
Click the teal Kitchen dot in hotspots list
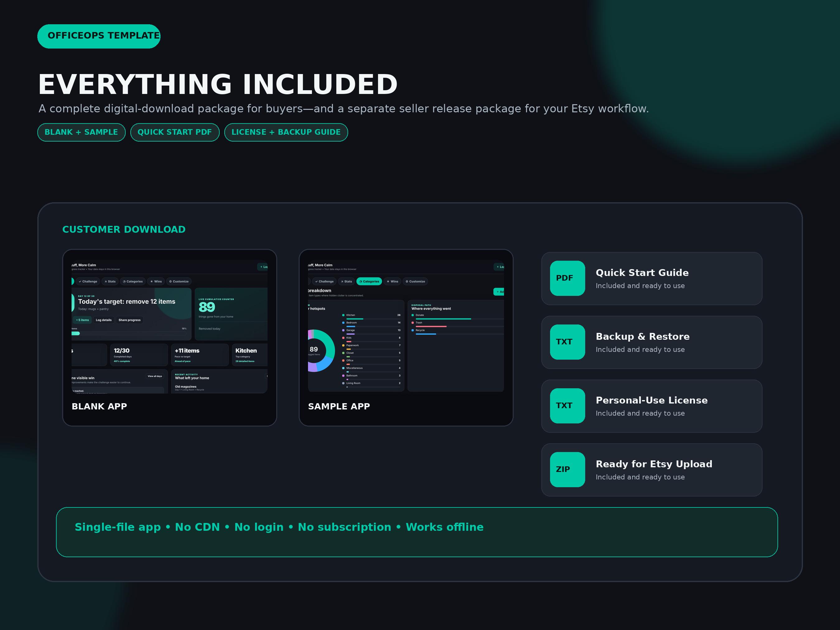(343, 315)
